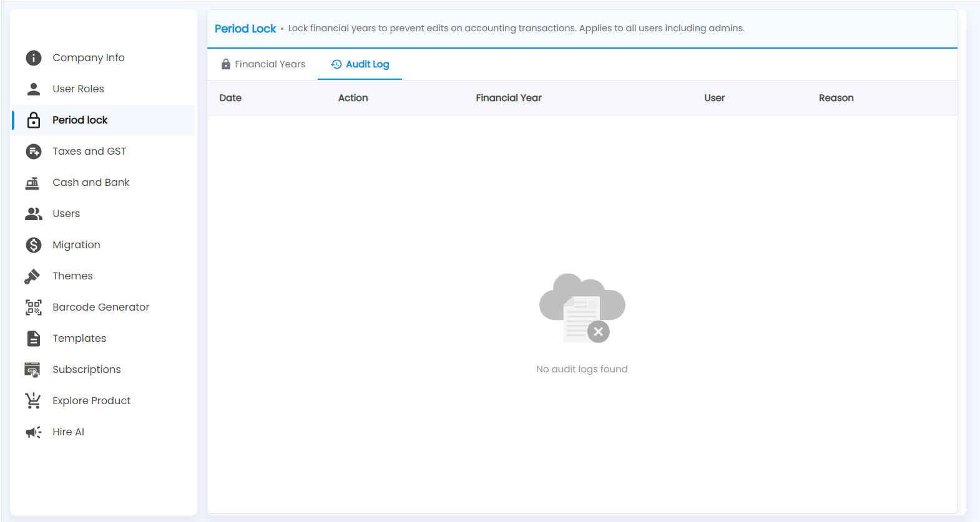This screenshot has width=980, height=522.
Task: Open Barcode Generator
Action: coord(104,307)
